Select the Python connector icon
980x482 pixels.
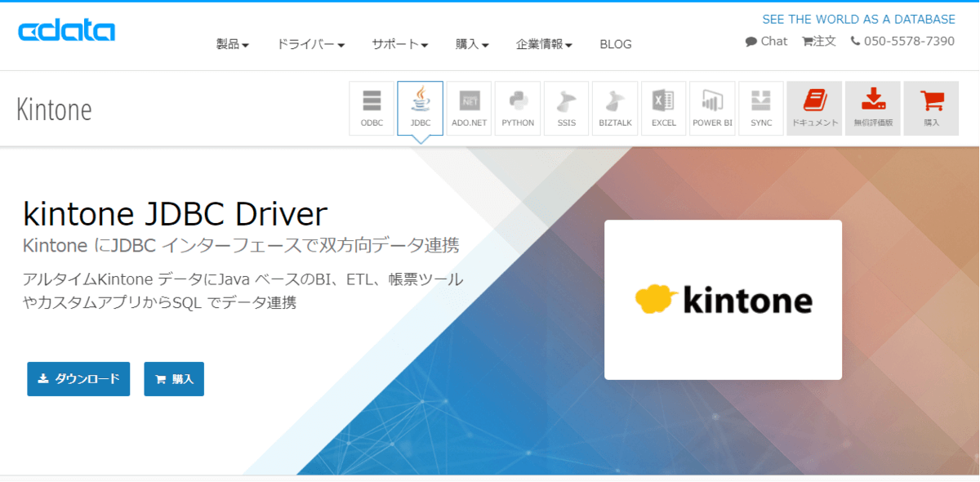pos(518,108)
